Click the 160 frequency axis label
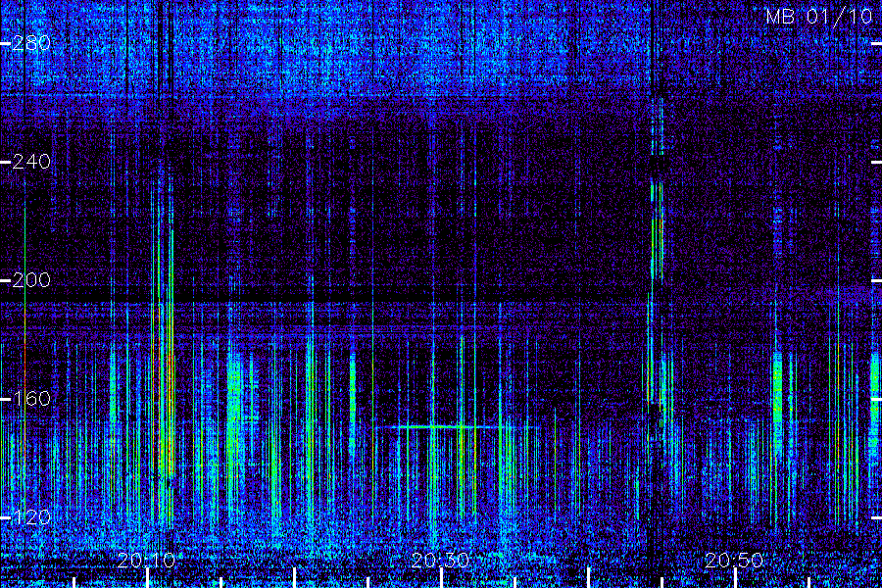Image resolution: width=882 pixels, height=588 pixels. tap(31, 399)
